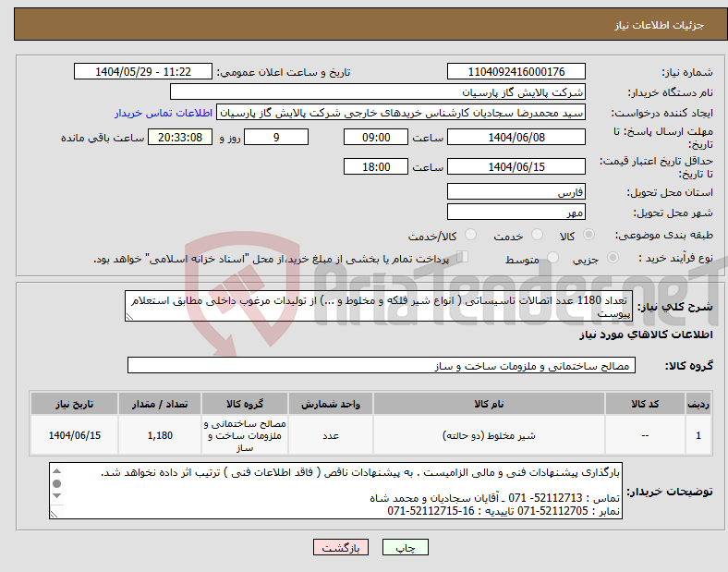Click the چاپ (print) button

click(405, 547)
